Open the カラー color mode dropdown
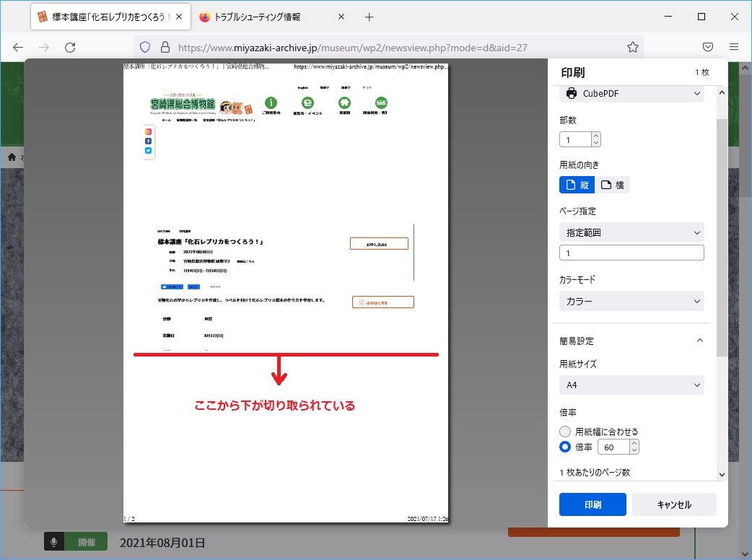The height and width of the screenshot is (560, 752). pos(631,301)
